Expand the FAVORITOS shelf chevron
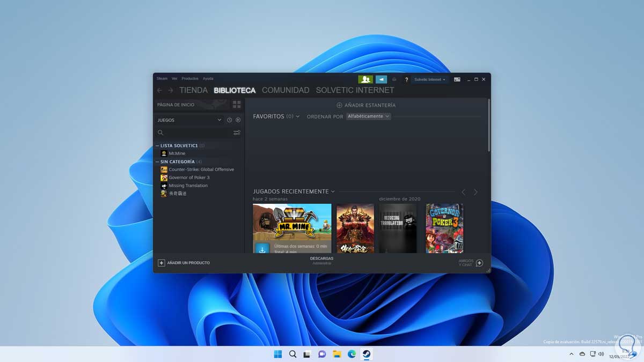The height and width of the screenshot is (362, 644). point(298,116)
